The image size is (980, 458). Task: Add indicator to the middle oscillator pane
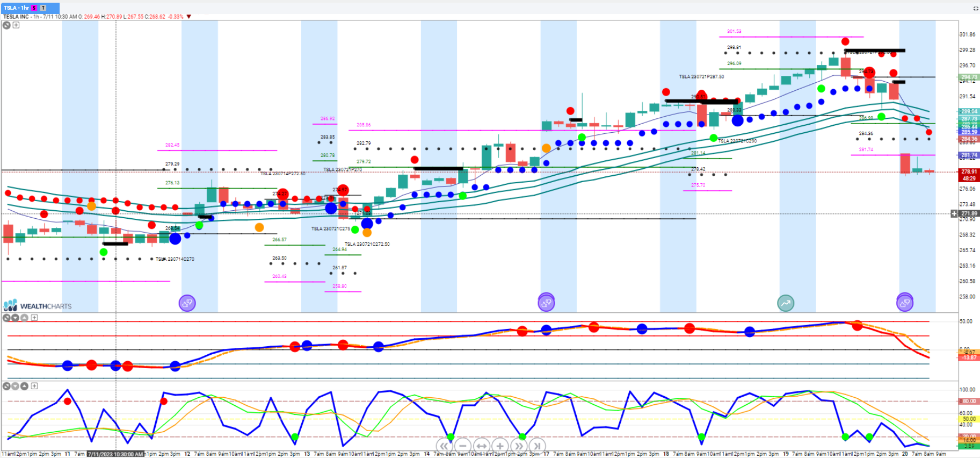coord(34,318)
